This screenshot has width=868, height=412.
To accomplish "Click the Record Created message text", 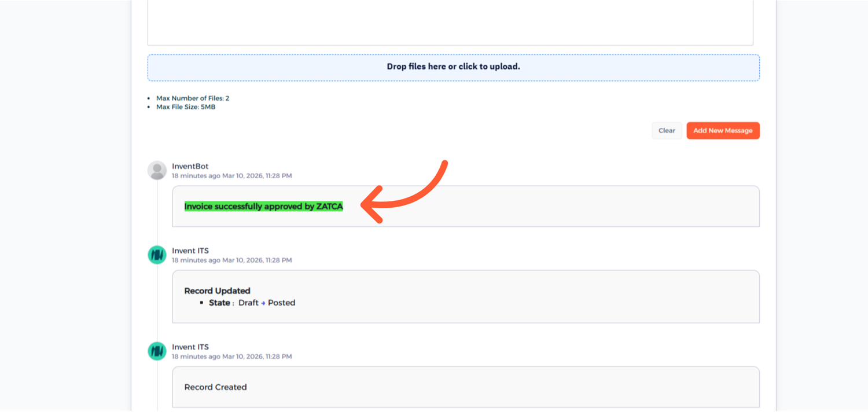I will (215, 387).
